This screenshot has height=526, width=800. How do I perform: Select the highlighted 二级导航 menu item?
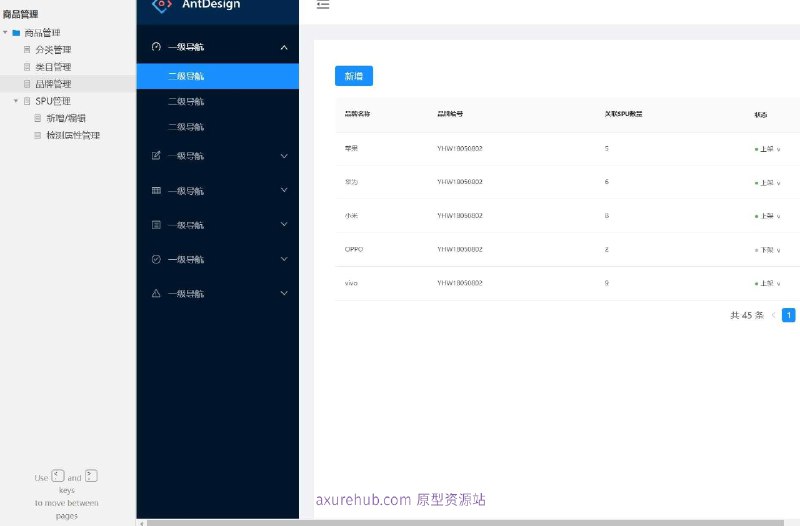tap(217, 76)
